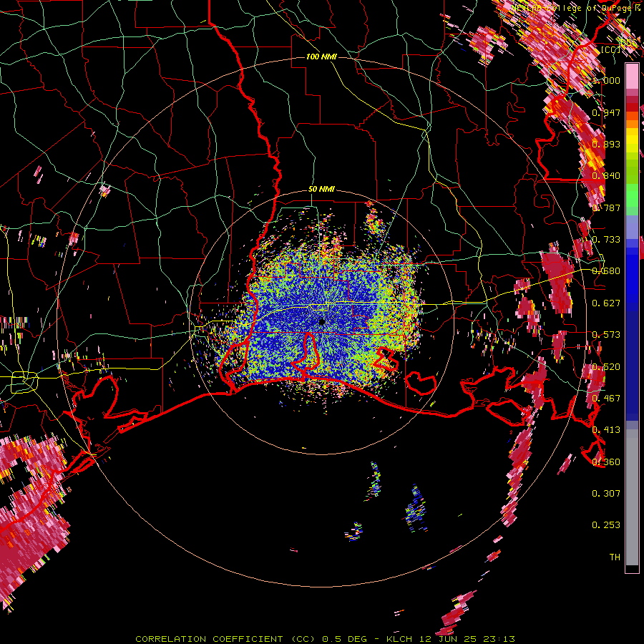This screenshot has width=644, height=644.
Task: Select the 0.307 color scale label
Action: pyautogui.click(x=606, y=494)
